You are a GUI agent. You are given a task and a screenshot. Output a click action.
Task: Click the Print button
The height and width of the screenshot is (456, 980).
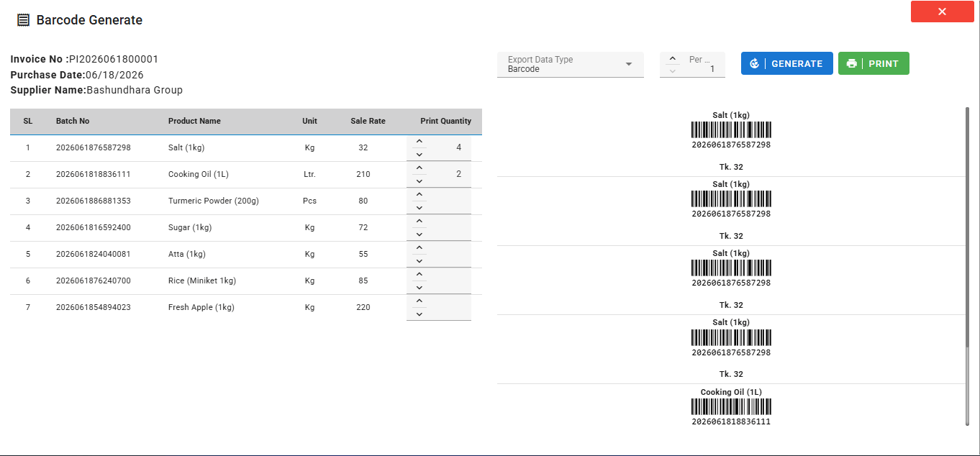[874, 63]
